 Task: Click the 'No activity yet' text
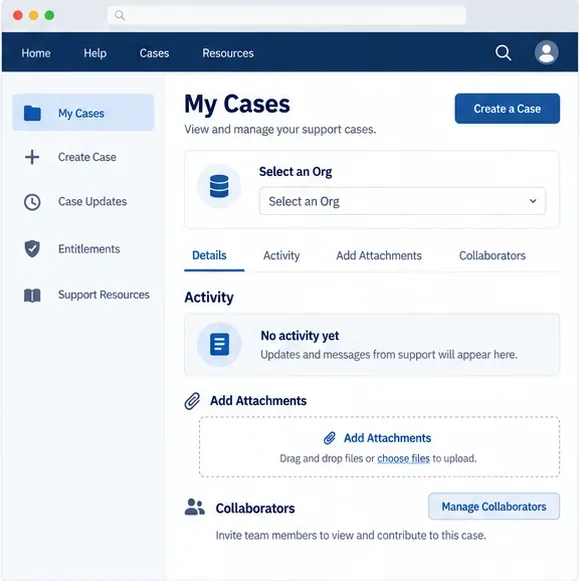point(300,336)
